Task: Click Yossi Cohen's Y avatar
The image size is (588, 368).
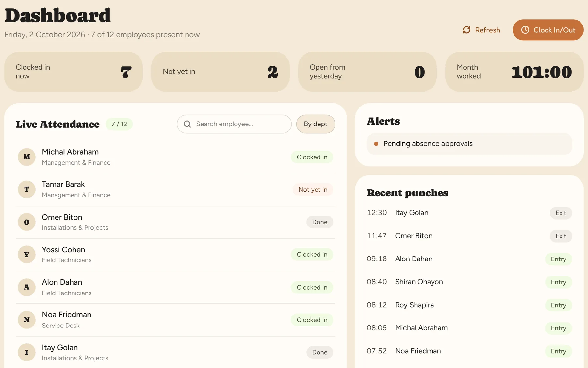Action: (x=27, y=255)
